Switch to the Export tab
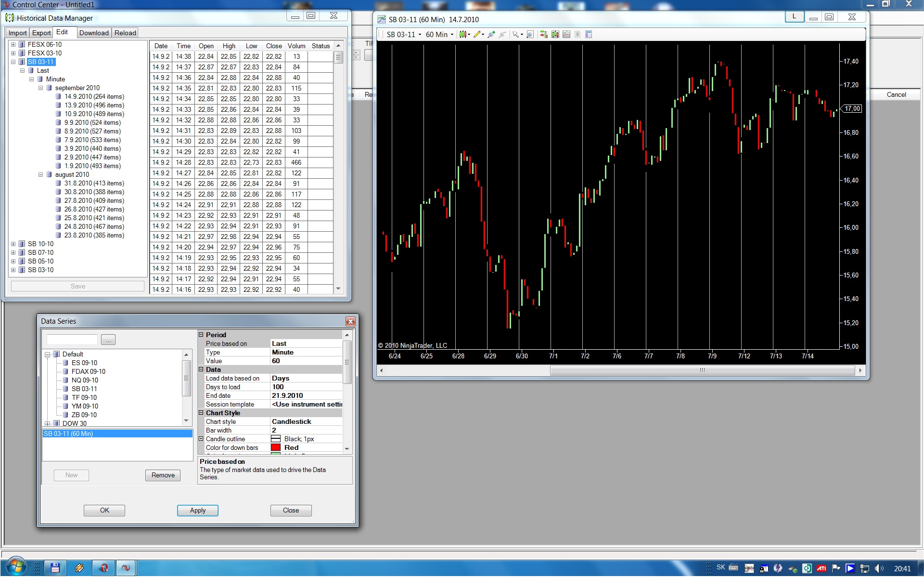The image size is (924, 578). [41, 33]
